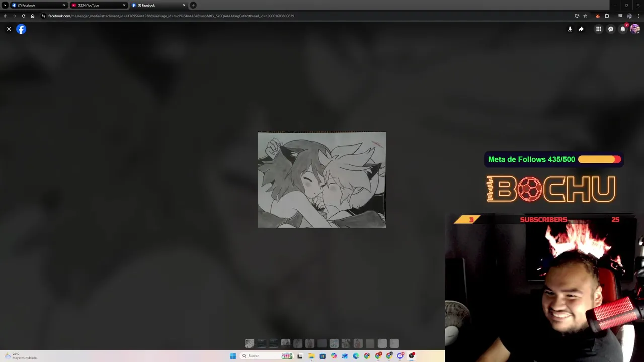Image resolution: width=644 pixels, height=362 pixels.
Task: Open the Facebook account profile picture menu
Action: click(635, 29)
